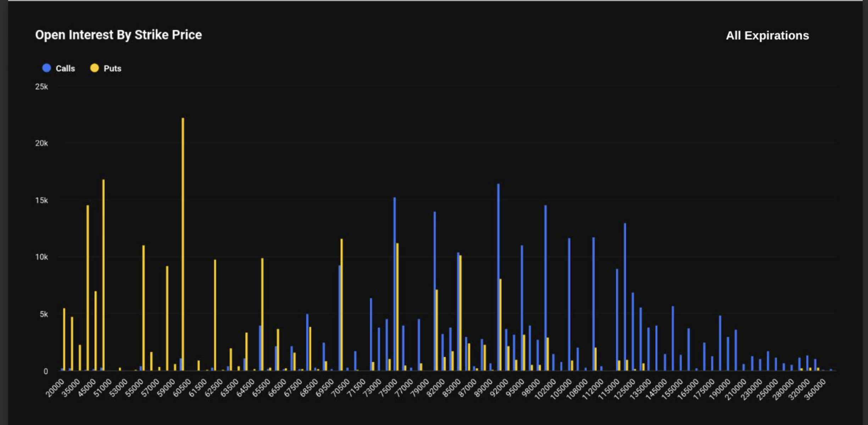
Task: Click the 125000 strike axis label
Action: [x=624, y=390]
